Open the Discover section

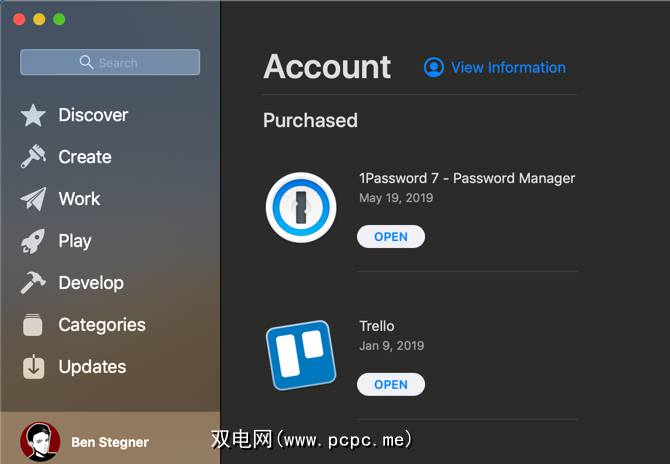point(93,115)
